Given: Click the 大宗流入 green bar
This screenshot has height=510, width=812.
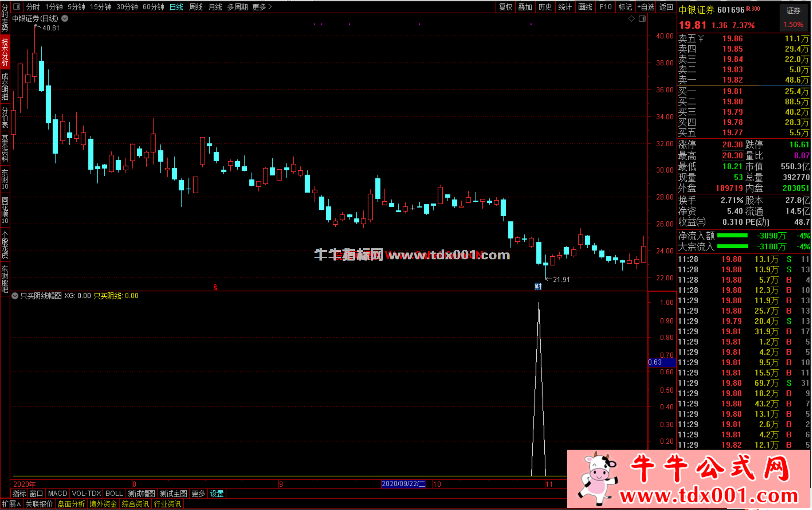Looking at the screenshot, I should click(x=732, y=246).
